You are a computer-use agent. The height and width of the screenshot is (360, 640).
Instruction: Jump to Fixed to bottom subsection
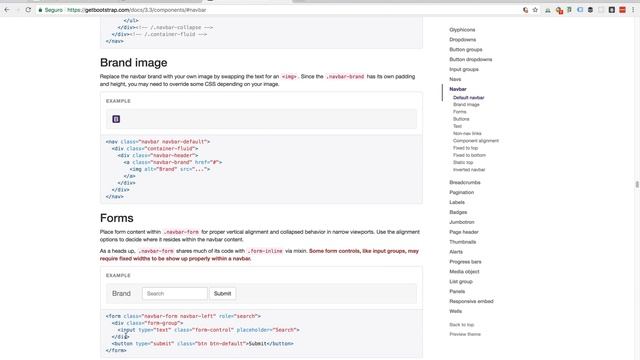pos(469,155)
